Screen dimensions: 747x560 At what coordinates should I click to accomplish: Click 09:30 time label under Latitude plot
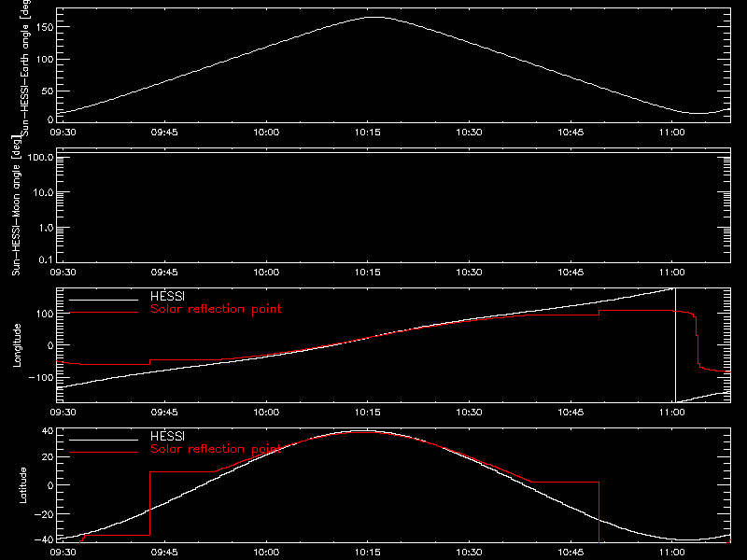[x=63, y=552]
